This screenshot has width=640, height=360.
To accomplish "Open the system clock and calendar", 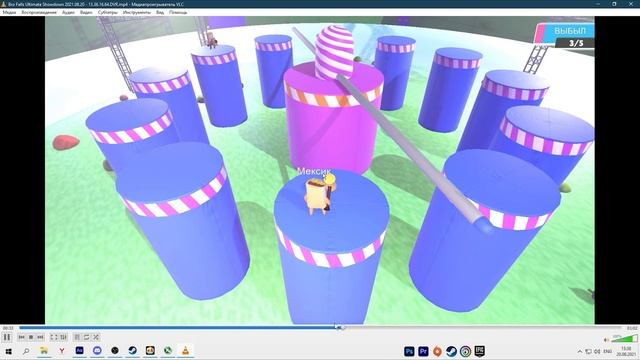I will coord(626,351).
